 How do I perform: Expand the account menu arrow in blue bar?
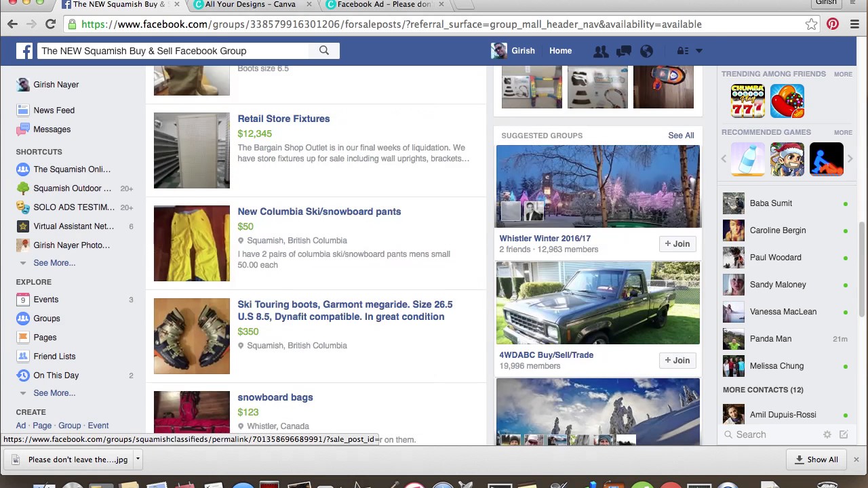coord(699,51)
